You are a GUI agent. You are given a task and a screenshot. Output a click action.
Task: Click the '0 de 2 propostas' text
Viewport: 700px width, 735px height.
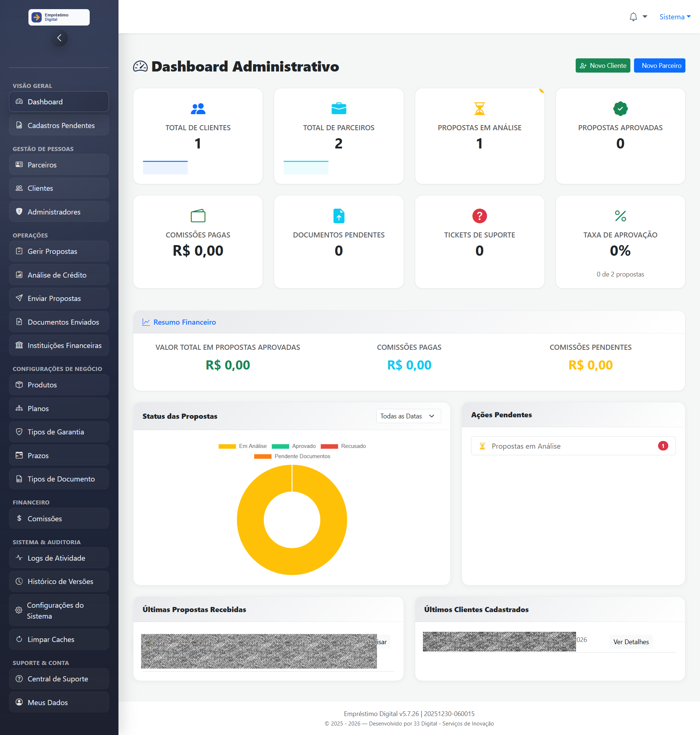(x=620, y=274)
